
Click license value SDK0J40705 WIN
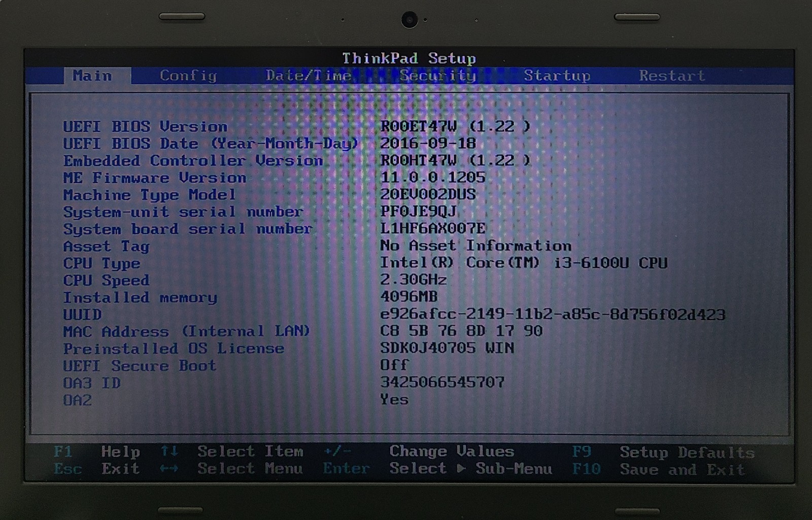448,348
